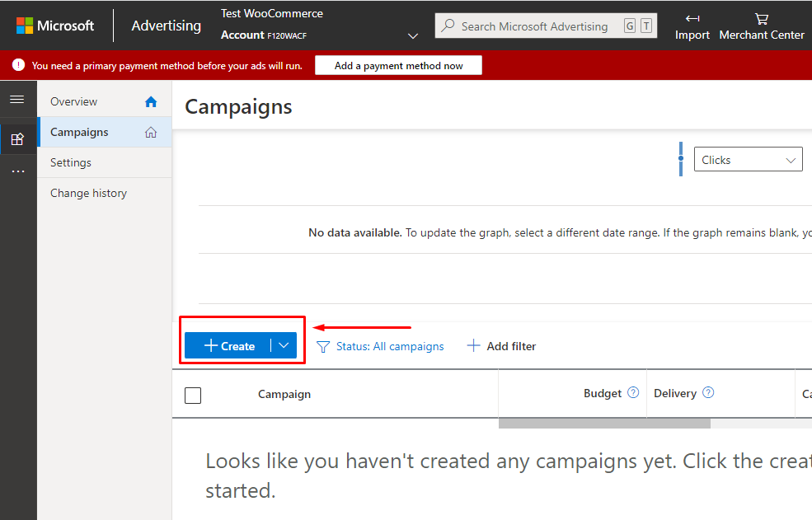Image resolution: width=812 pixels, height=520 pixels.
Task: Click the G shortcut key badge
Action: [630, 26]
